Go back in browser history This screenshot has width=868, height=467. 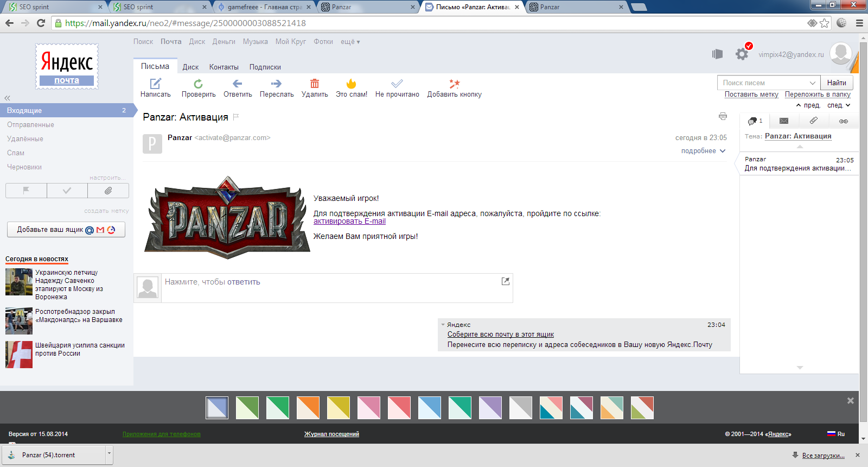[x=9, y=23]
